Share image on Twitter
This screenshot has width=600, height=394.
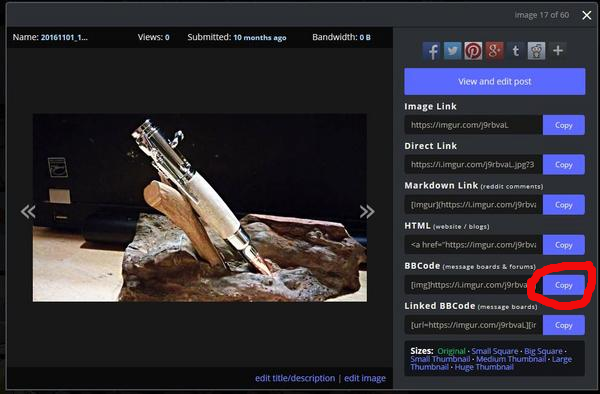tap(452, 51)
